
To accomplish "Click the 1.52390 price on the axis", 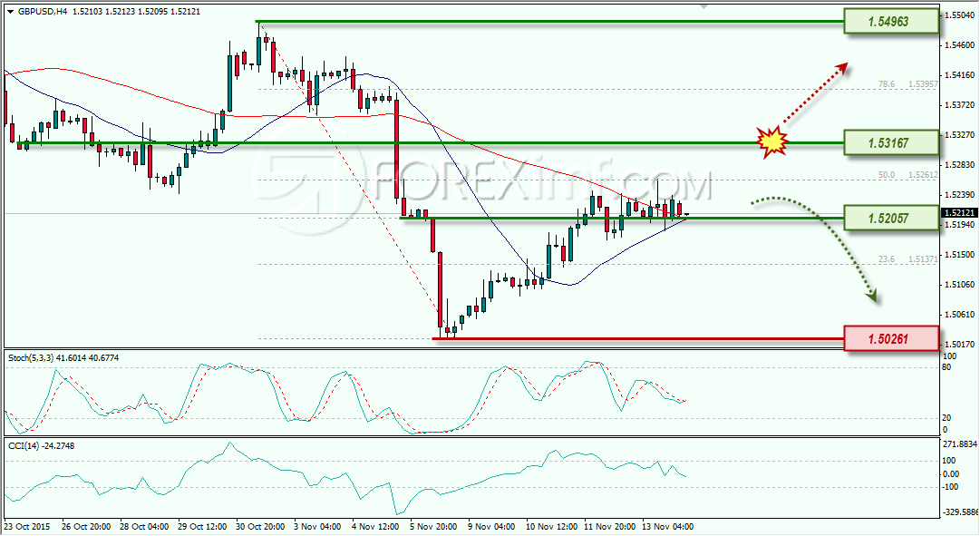I will tap(959, 194).
